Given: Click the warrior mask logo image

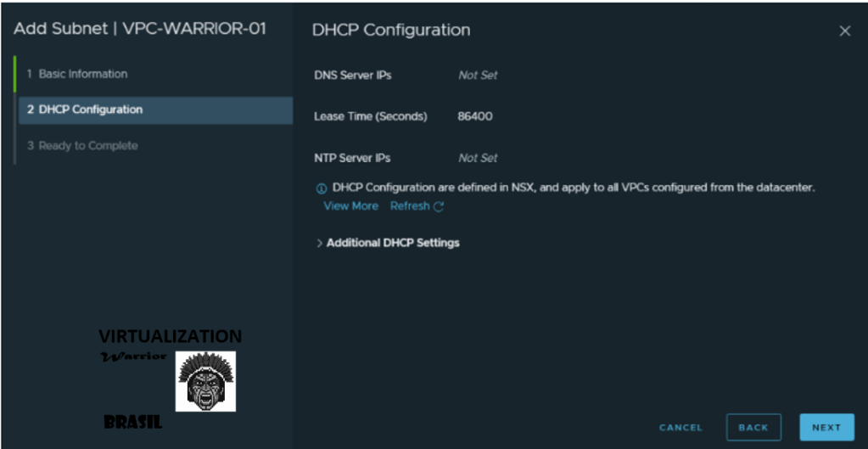Looking at the screenshot, I should [205, 381].
